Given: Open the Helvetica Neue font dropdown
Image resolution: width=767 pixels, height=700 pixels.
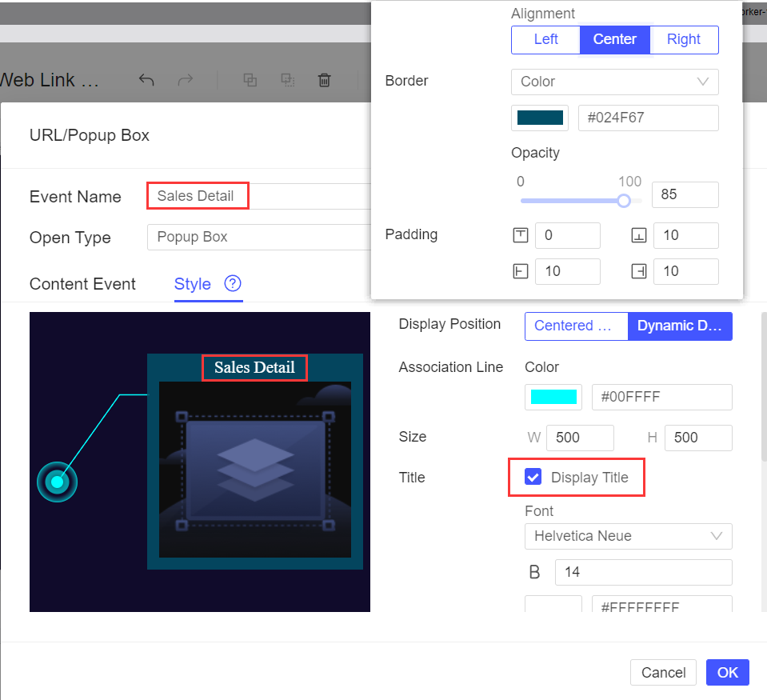Looking at the screenshot, I should pyautogui.click(x=628, y=536).
